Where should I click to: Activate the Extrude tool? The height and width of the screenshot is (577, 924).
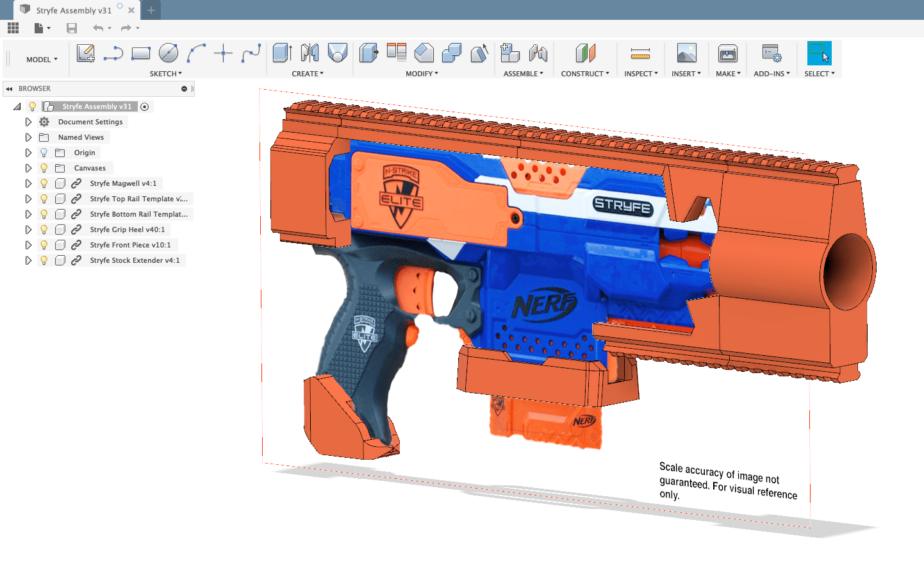282,53
